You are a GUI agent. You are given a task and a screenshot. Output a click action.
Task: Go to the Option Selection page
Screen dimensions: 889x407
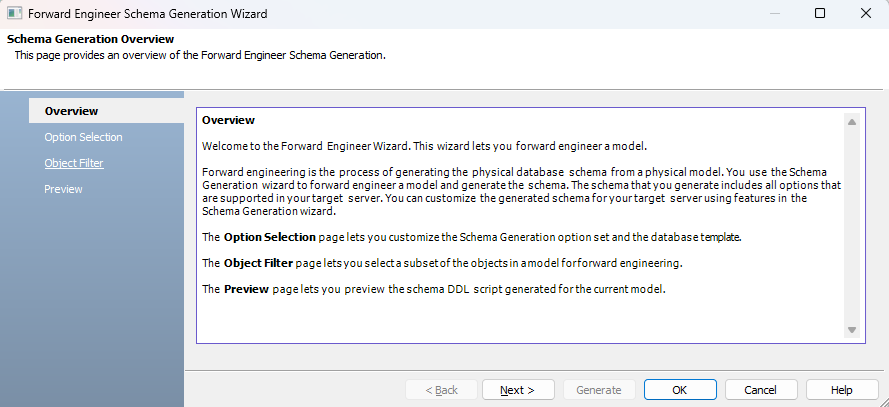click(x=83, y=137)
